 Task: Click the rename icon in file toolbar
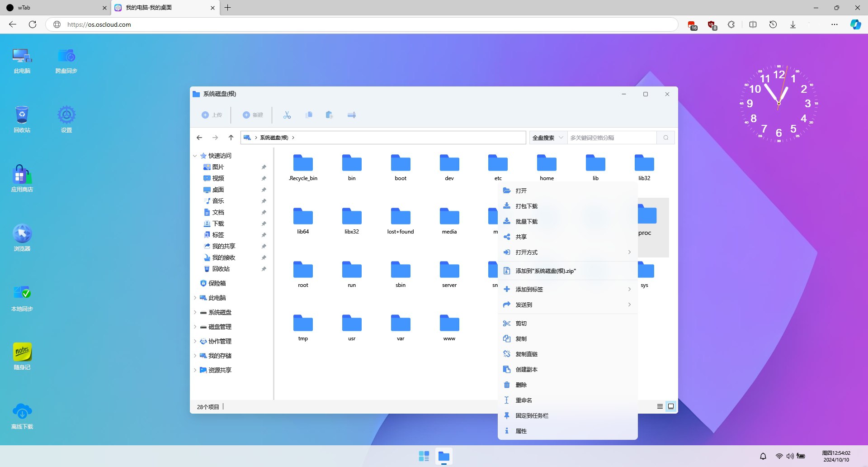351,115
